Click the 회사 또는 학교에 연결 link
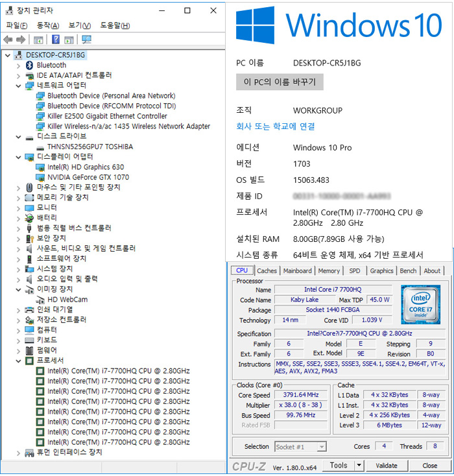The image size is (454, 476). point(276,126)
